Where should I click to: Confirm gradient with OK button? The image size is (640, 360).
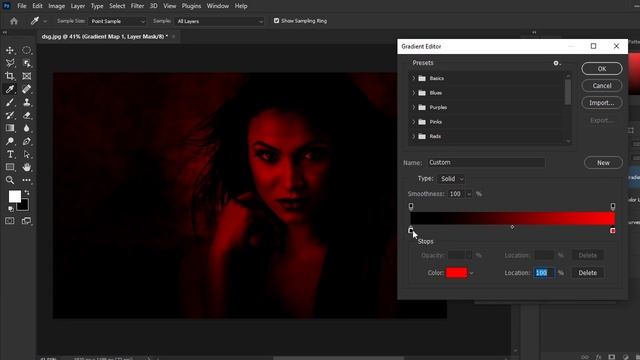click(x=602, y=69)
